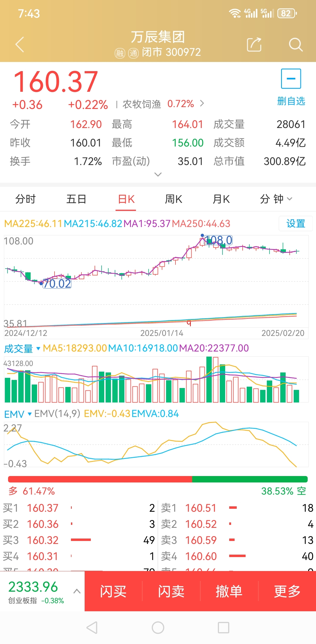Tap 最低 156.00 value
Image resolution: width=316 pixels, height=644 pixels.
(x=188, y=143)
